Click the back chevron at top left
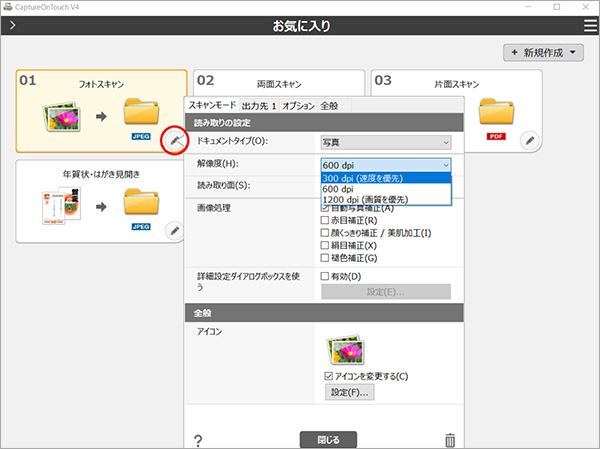Viewport: 600px width, 449px height. pos(12,23)
